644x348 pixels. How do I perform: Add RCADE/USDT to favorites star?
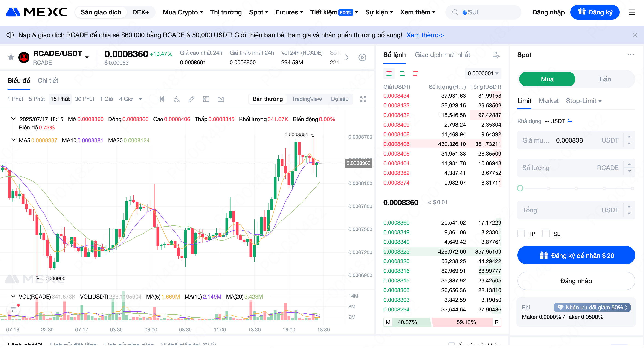point(11,57)
